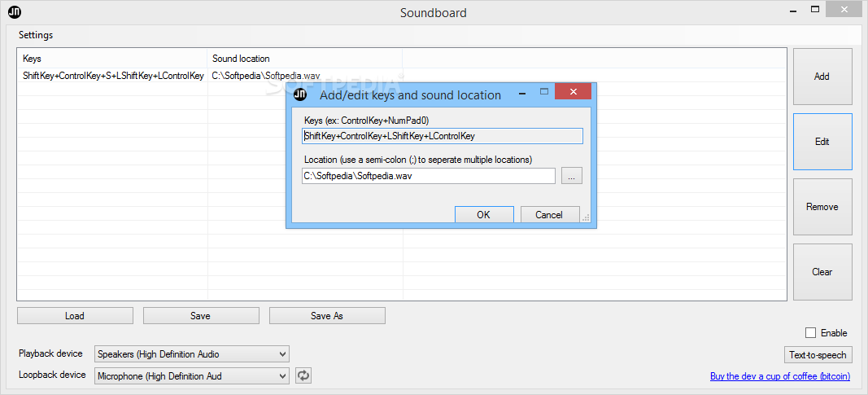Click the browse (...) button for location
The height and width of the screenshot is (395, 868).
(x=572, y=176)
